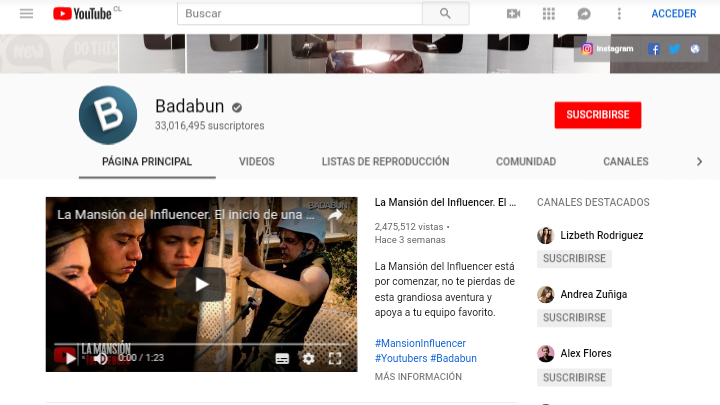Screen dimensions: 720x405
Task: Open the messages share bubble icon
Action: click(x=584, y=14)
